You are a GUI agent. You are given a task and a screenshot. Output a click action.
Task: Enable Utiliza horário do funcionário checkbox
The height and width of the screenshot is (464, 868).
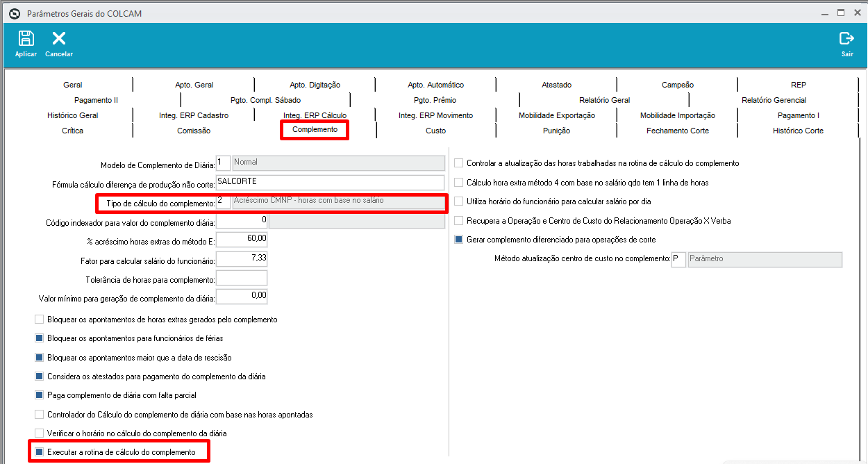459,201
